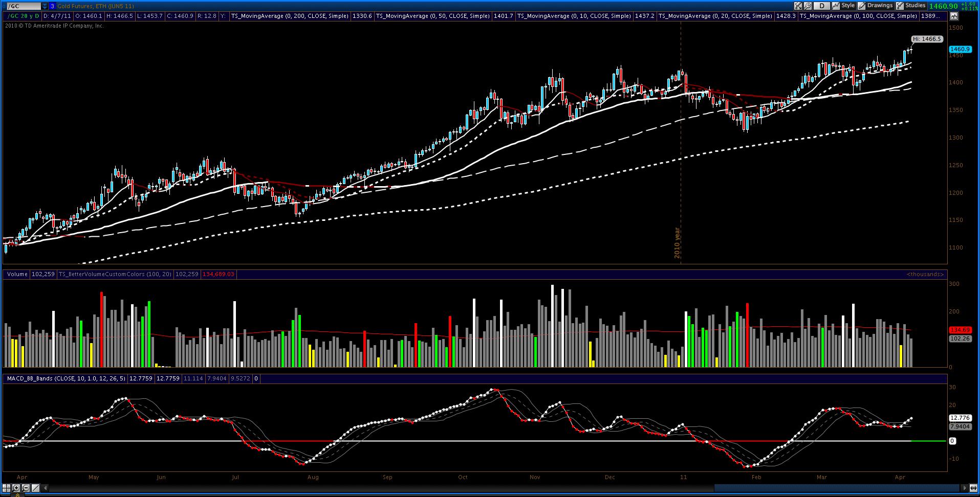980x497 pixels.
Task: Click the C: 1460.9 close value
Action: 181,16
